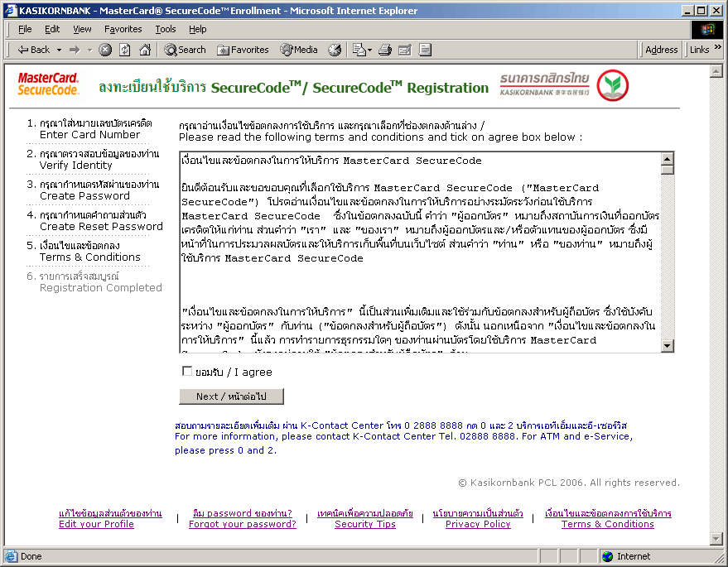Click step 6 Registration Completed

pos(94,282)
